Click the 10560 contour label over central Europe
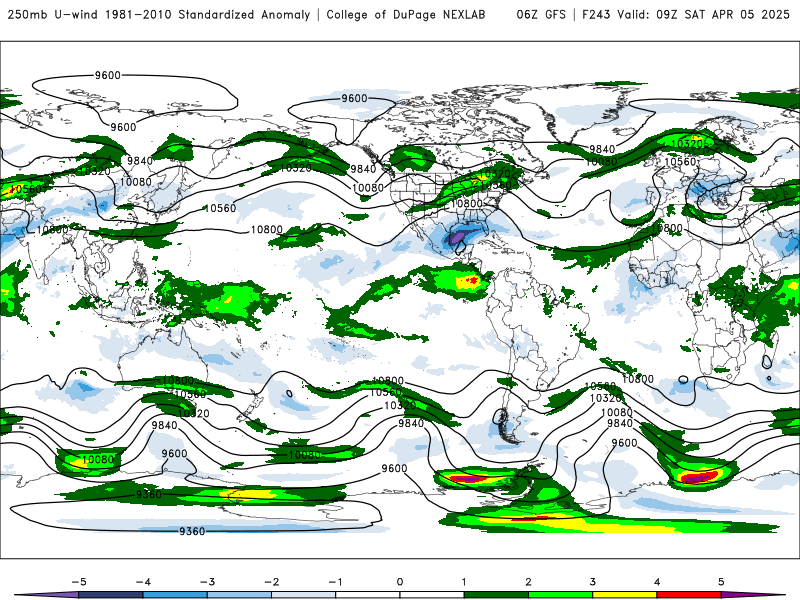The width and height of the screenshot is (800, 600). coord(680,162)
